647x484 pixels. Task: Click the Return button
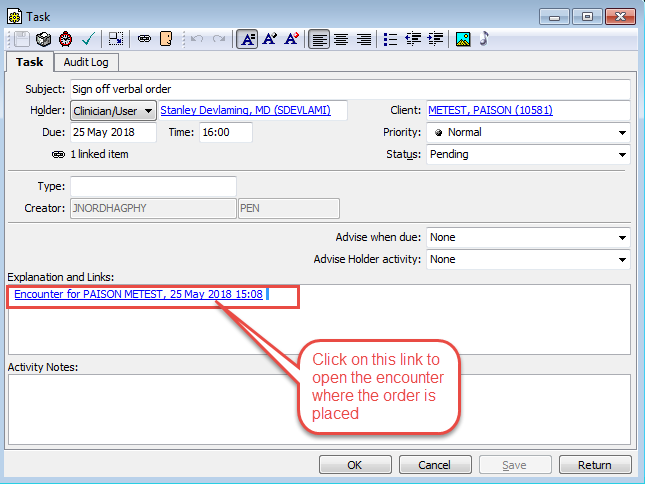click(x=594, y=465)
